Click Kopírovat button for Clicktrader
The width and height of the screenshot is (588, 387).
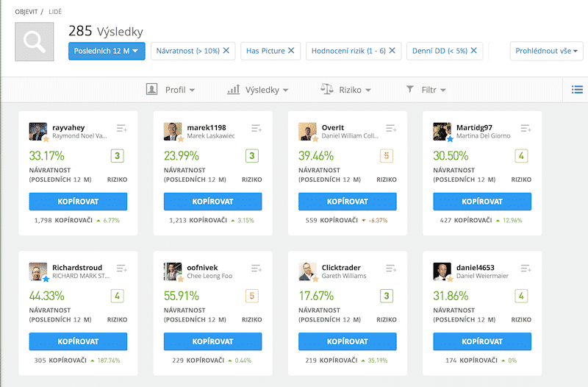tap(347, 341)
